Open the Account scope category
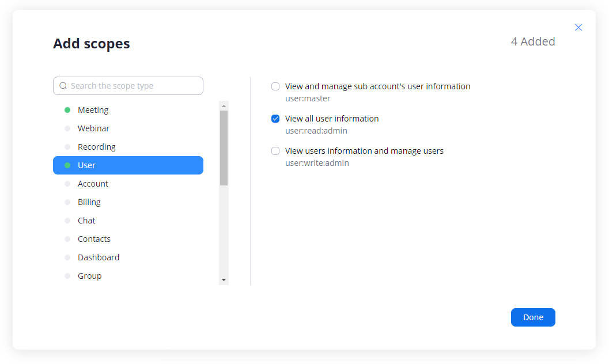 click(128, 184)
